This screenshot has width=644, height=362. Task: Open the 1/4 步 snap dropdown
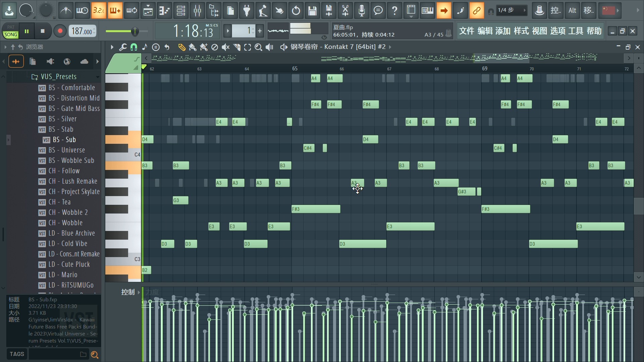point(512,10)
